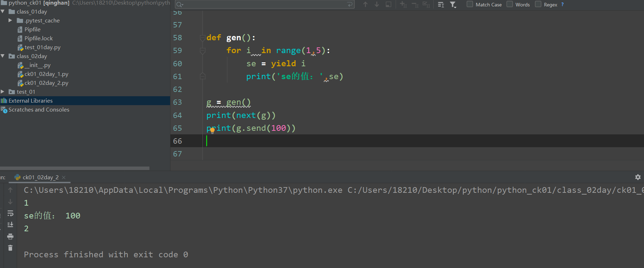Viewport: 644px width, 268px height.
Task: Open ck01_02day_1.py file
Action: pos(46,74)
